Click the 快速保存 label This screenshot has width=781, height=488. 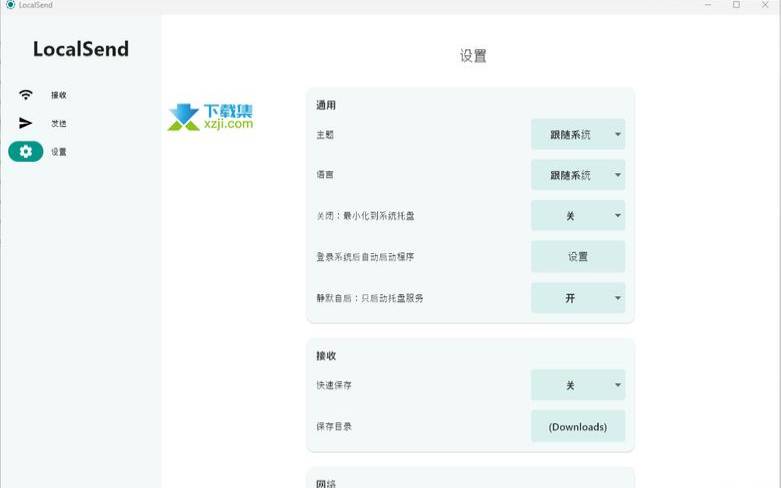click(x=334, y=385)
